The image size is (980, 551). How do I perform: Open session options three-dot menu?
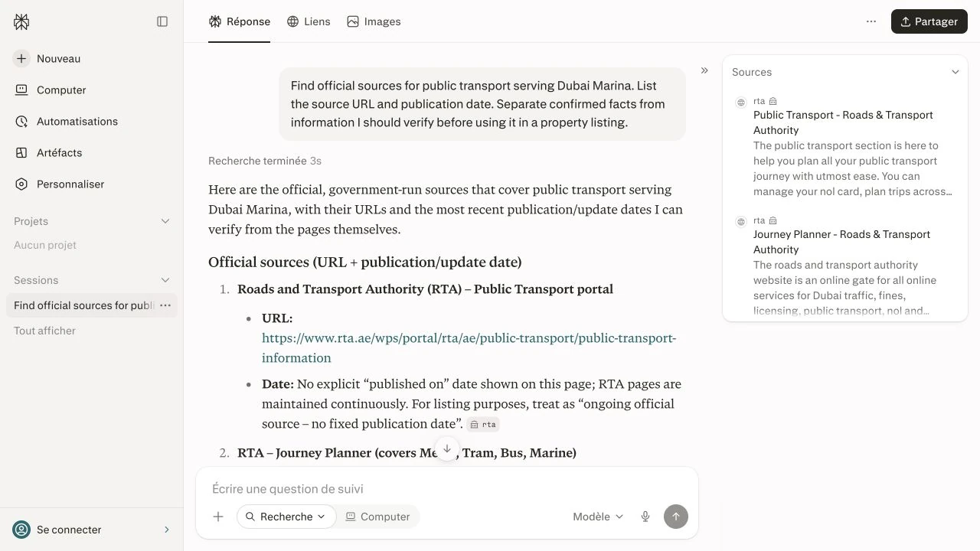165,305
